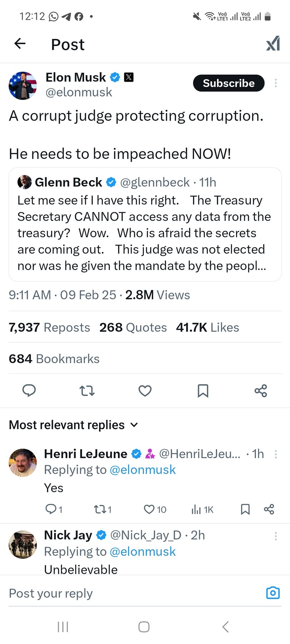
Task: View the 7,937 Reposts list
Action: 49,327
